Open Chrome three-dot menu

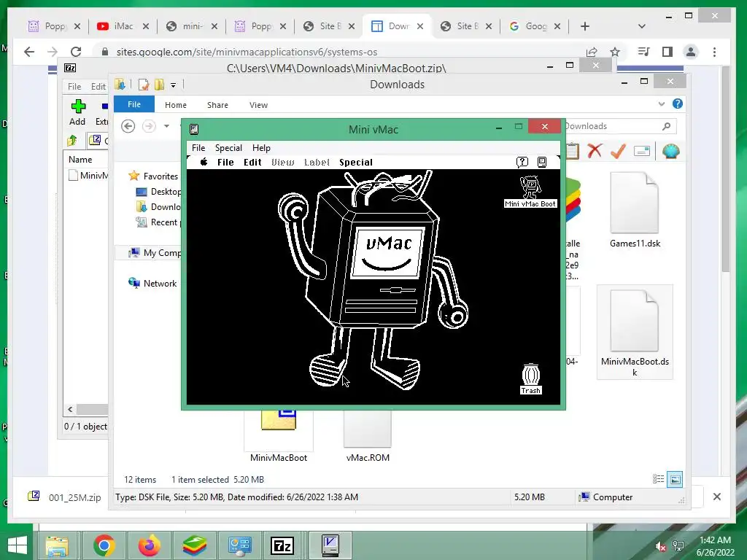click(714, 52)
